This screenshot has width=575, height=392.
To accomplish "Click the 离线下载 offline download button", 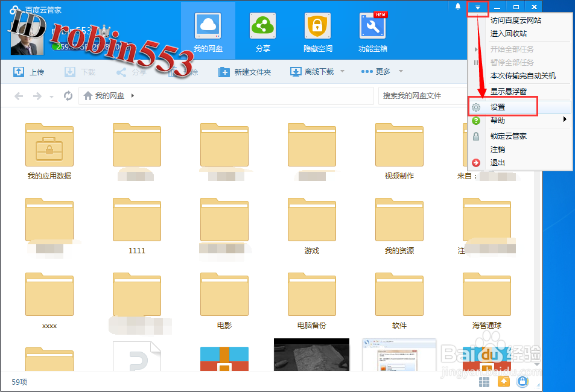I will click(x=312, y=72).
